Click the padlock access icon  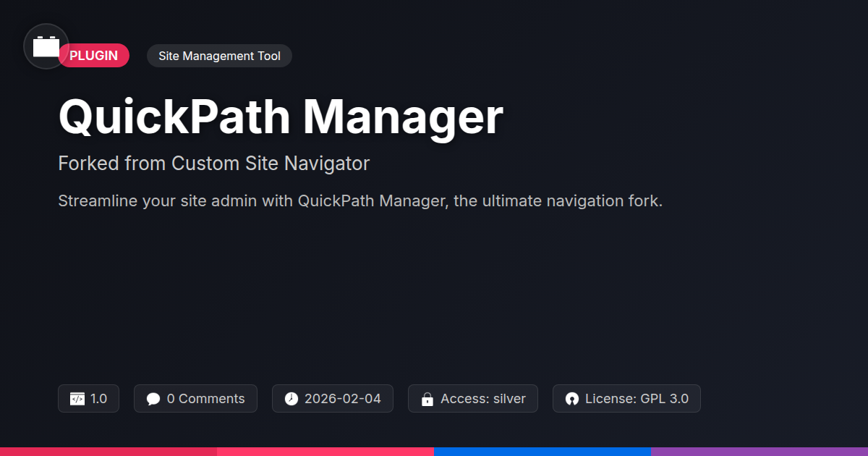click(427, 399)
